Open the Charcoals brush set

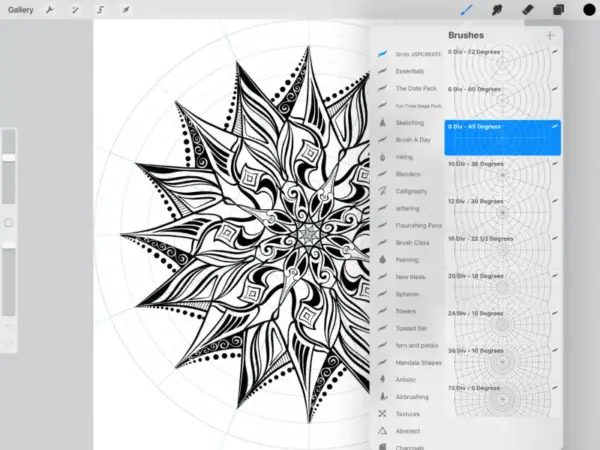click(x=409, y=447)
